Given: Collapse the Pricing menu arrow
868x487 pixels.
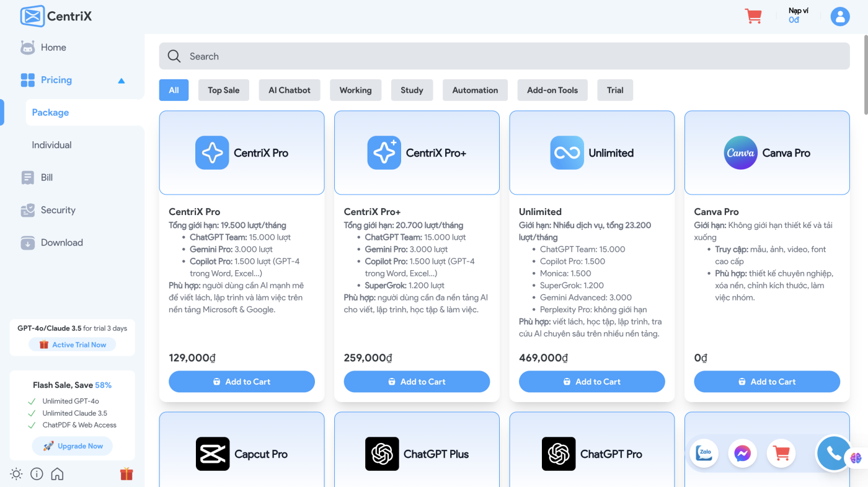Looking at the screenshot, I should pos(122,81).
